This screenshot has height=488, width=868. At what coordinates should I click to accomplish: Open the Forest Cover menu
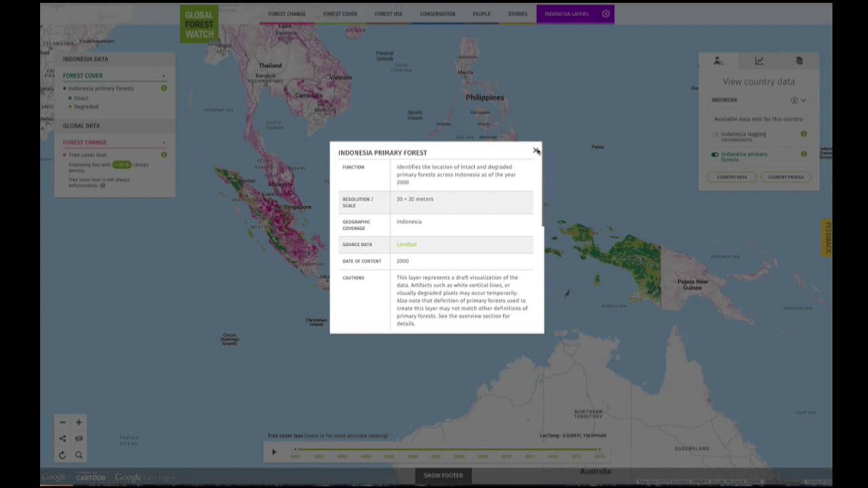pyautogui.click(x=340, y=14)
